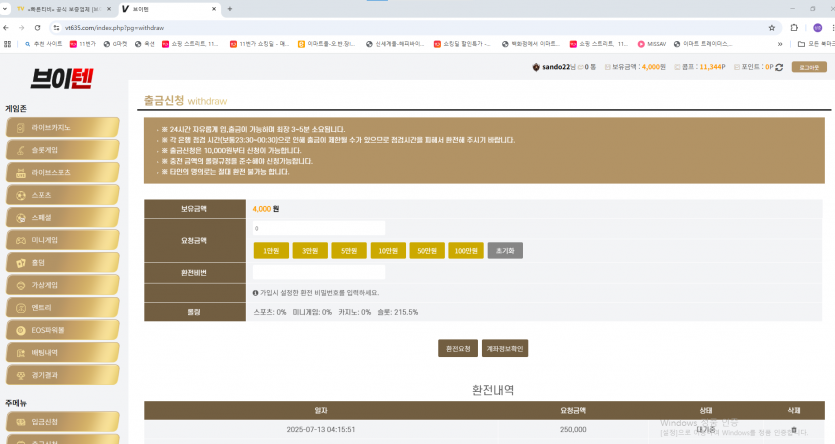Delete the 250,000 withdrawal record with the trash icon
This screenshot has width=835, height=444.
pyautogui.click(x=794, y=430)
